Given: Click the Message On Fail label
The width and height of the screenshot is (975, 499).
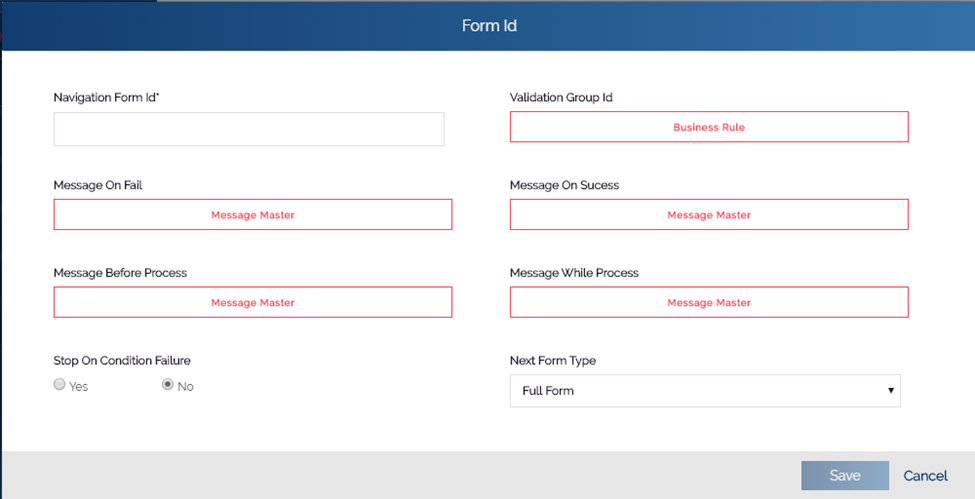Looking at the screenshot, I should pos(98,185).
